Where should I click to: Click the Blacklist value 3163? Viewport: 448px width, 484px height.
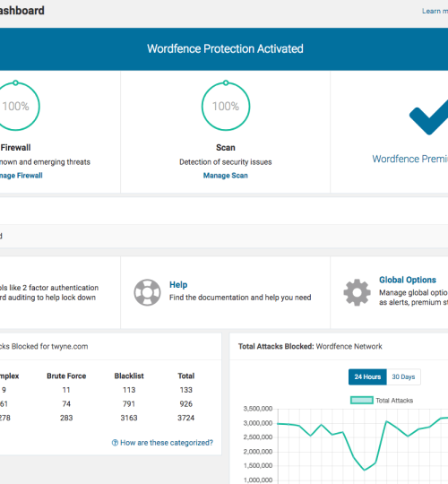(129, 418)
